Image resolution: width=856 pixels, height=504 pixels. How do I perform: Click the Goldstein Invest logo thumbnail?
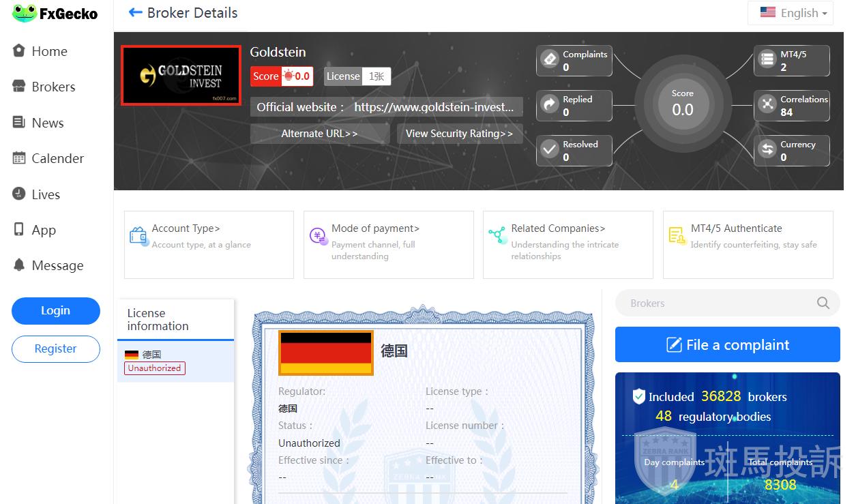tap(181, 76)
